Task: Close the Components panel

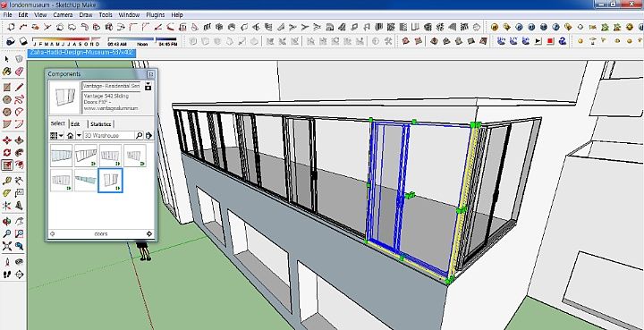Action: tap(151, 74)
